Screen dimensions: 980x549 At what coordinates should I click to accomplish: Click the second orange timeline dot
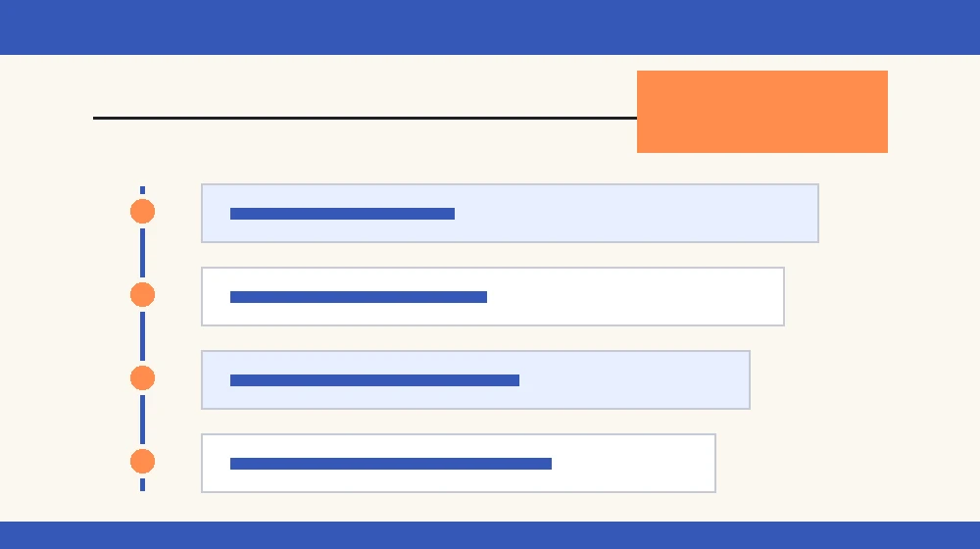pos(142,294)
